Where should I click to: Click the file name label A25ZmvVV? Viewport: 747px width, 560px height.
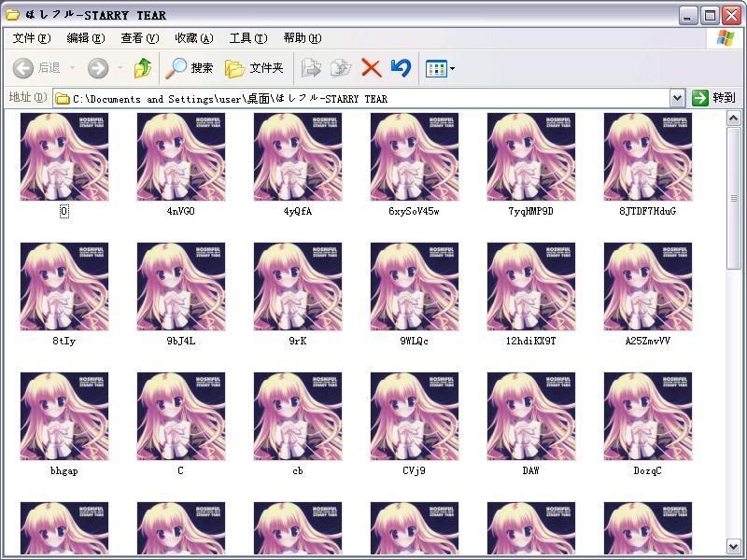coord(648,341)
